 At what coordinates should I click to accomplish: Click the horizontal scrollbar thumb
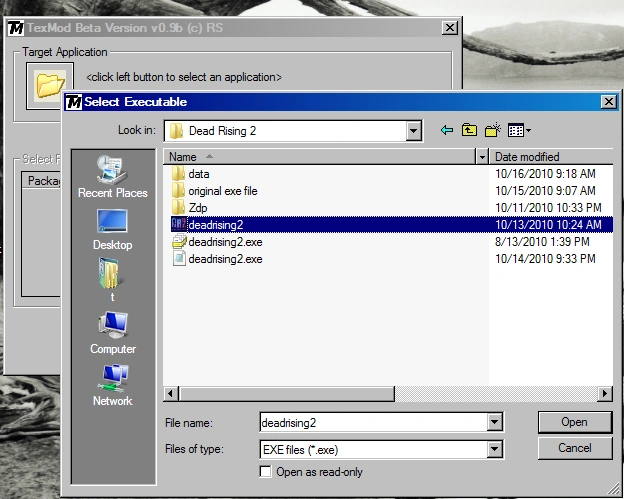coord(287,394)
